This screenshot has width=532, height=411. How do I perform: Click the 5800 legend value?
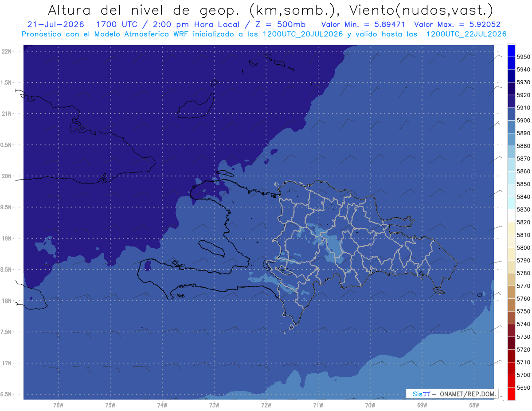[x=523, y=247]
